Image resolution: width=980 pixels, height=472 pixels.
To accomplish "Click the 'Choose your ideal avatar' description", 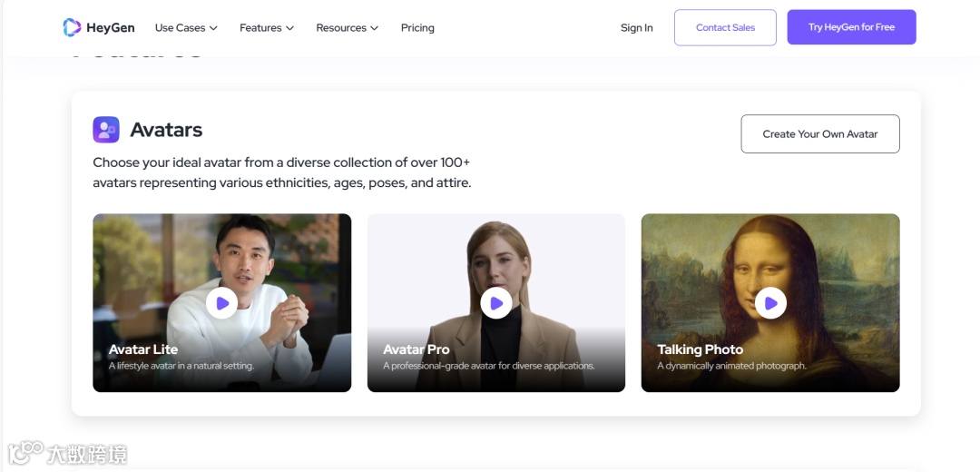I will (x=282, y=173).
